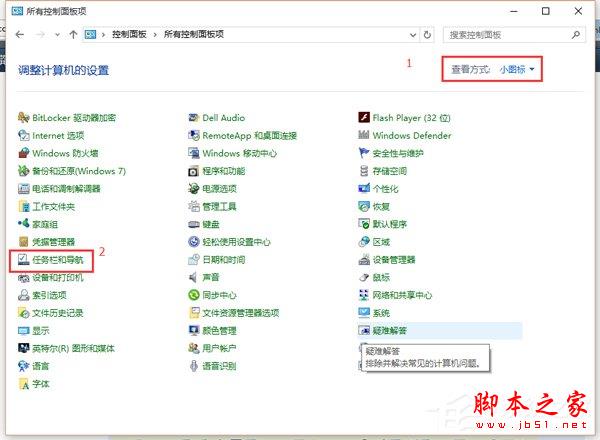Open the Windows Defender link
This screenshot has height=440, width=600.
[x=412, y=135]
